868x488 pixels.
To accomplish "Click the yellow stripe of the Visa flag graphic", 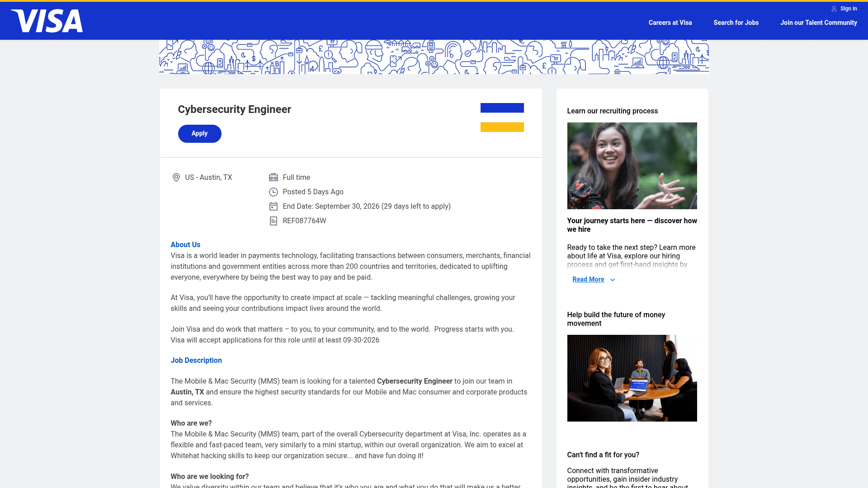I will pos(502,127).
